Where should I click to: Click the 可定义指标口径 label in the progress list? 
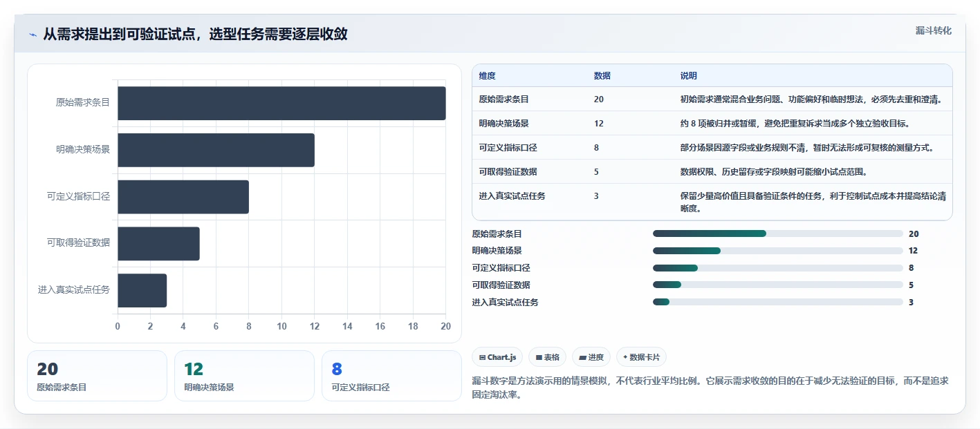pos(501,268)
